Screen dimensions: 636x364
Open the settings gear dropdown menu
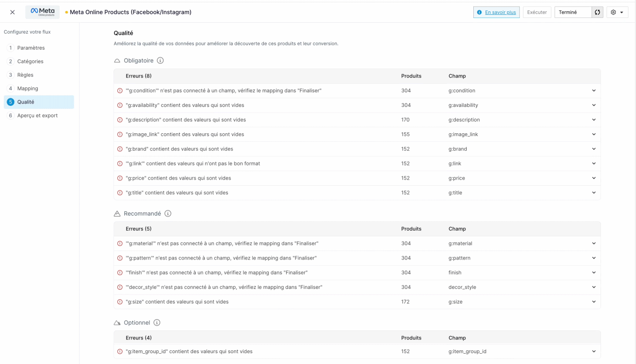pyautogui.click(x=617, y=12)
